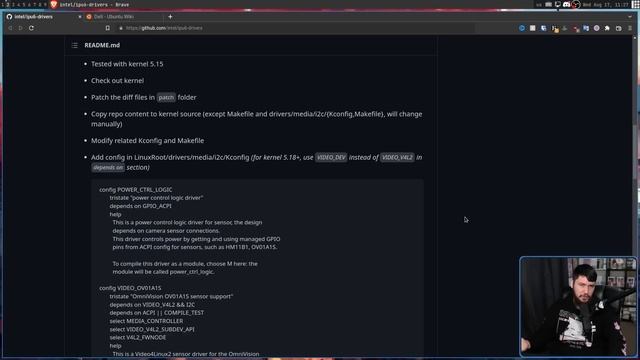Click 'Tested with kernel 5.15' bullet text
This screenshot has height=360, width=640.
coord(127,64)
